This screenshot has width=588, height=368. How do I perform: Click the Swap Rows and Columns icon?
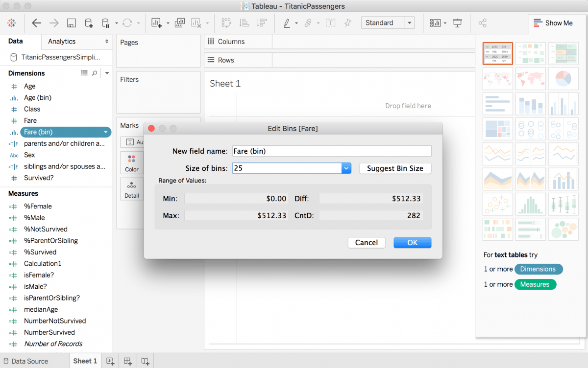pyautogui.click(x=226, y=23)
